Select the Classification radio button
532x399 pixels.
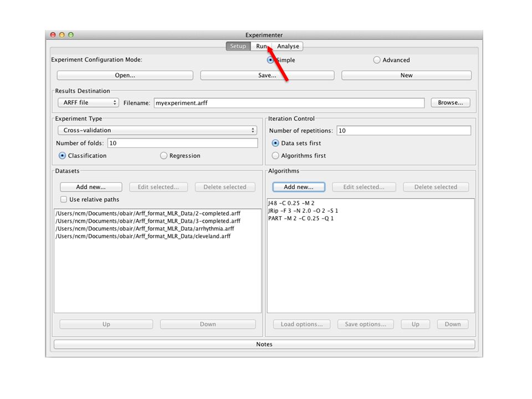(x=62, y=156)
